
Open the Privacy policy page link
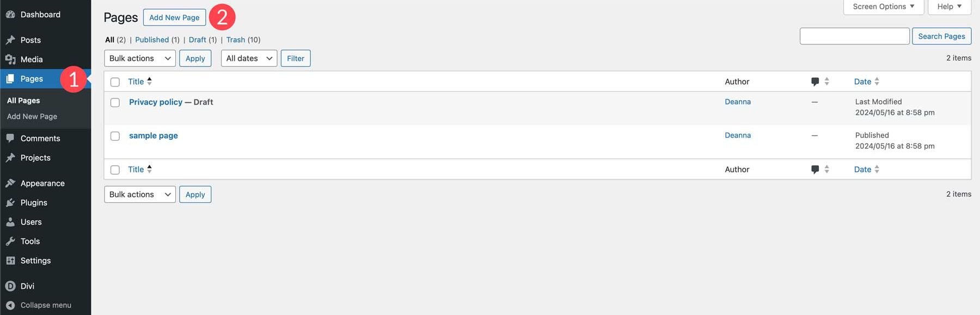tap(156, 102)
